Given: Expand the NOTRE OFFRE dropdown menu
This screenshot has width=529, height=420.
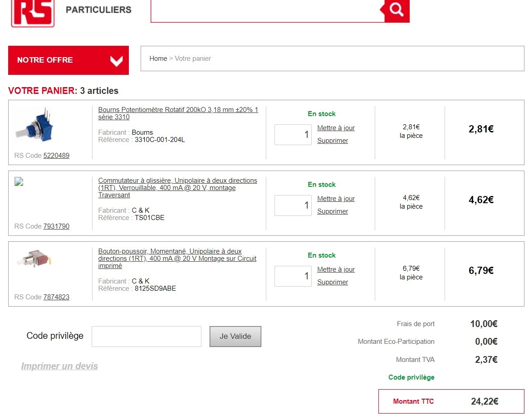Looking at the screenshot, I should click(x=69, y=60).
